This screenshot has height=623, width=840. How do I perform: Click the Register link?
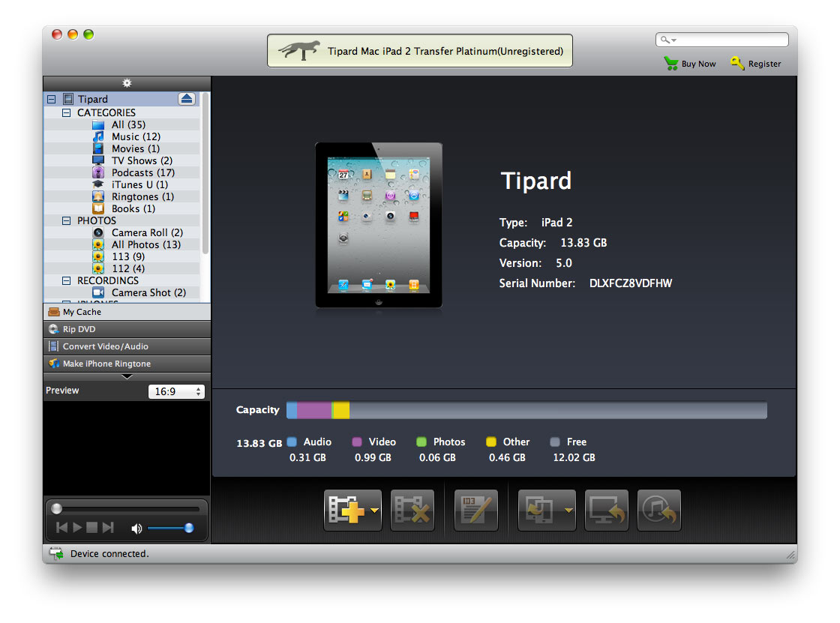pyautogui.click(x=756, y=64)
